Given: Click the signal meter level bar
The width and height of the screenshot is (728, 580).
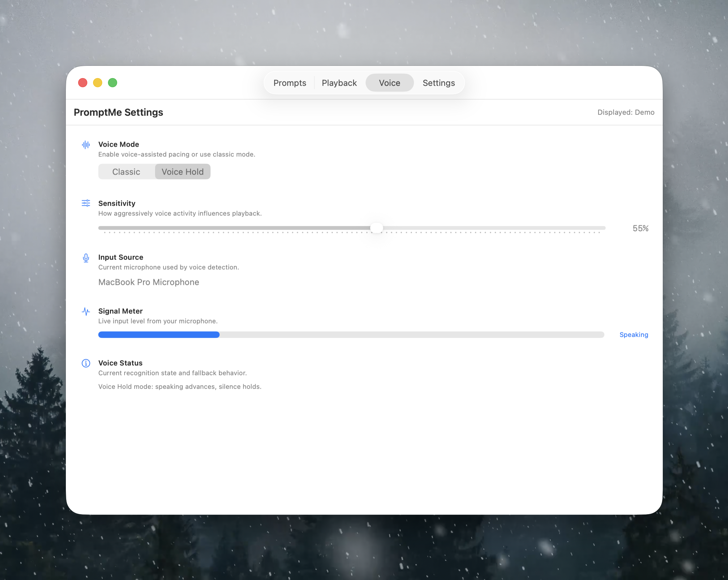Looking at the screenshot, I should (x=159, y=334).
